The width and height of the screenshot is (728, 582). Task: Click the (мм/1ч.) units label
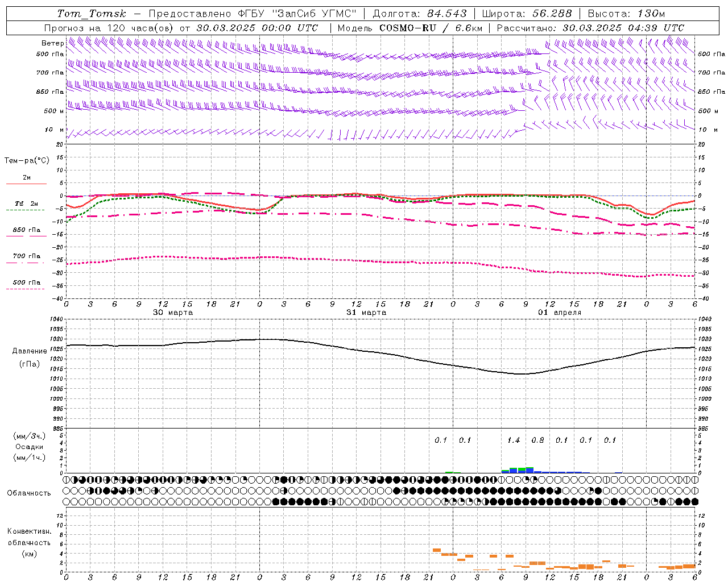point(30,458)
